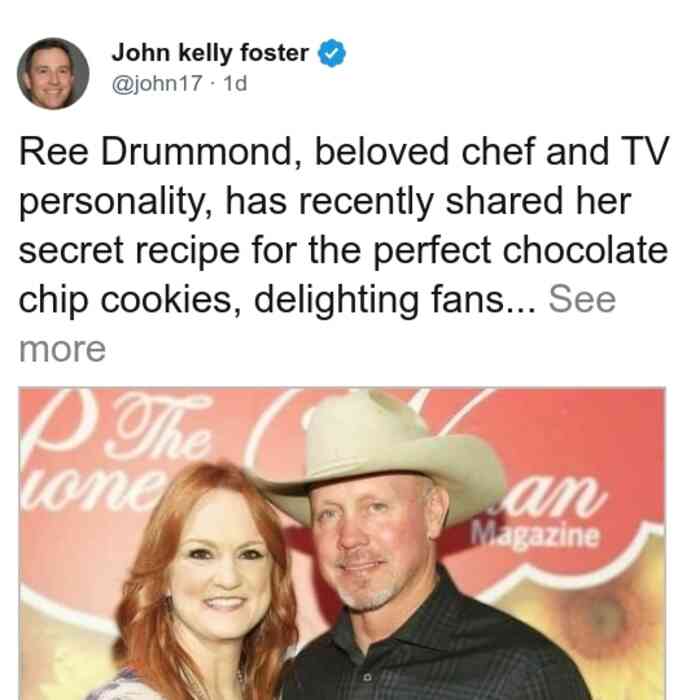Screen dimensions: 700x700
Task: Expand the post via the "See" link
Action: tap(582, 300)
